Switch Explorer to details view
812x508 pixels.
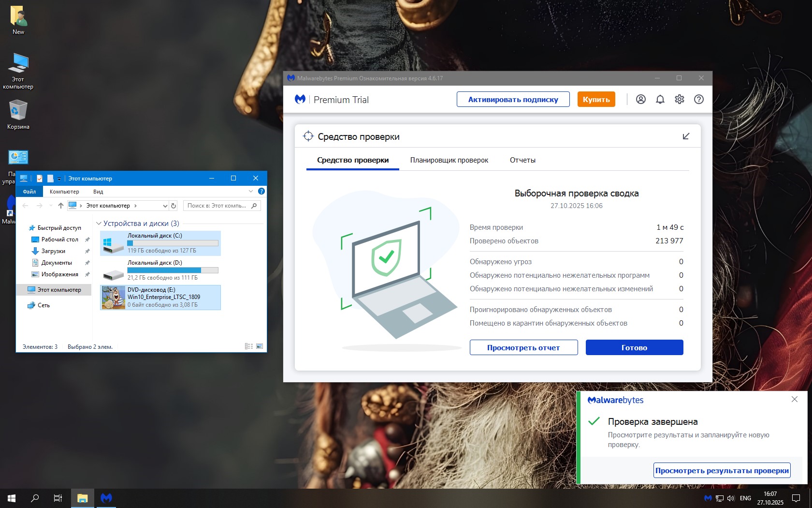[248, 346]
